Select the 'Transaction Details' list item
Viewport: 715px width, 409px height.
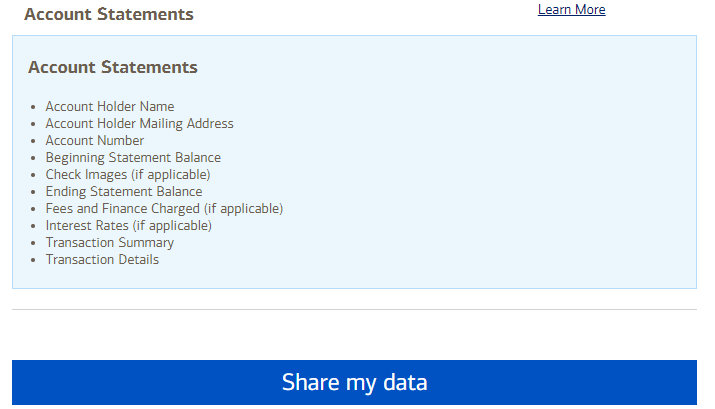[102, 259]
